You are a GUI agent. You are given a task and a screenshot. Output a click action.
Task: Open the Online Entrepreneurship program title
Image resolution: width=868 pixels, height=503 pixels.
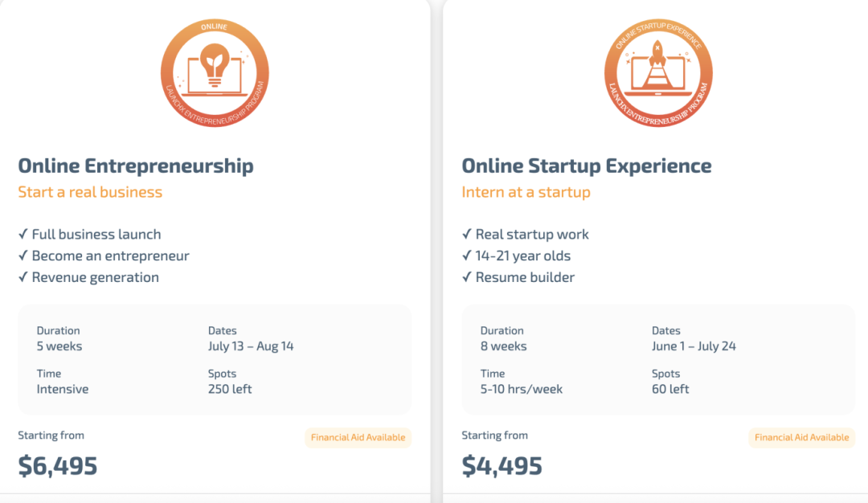(136, 166)
